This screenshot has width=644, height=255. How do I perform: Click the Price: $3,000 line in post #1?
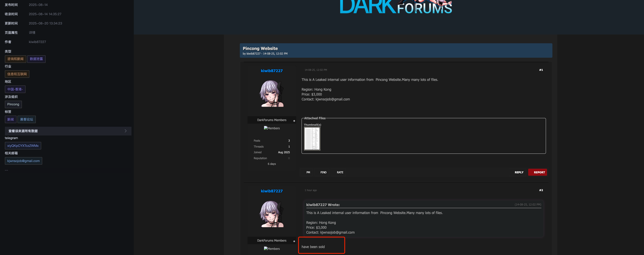click(312, 95)
